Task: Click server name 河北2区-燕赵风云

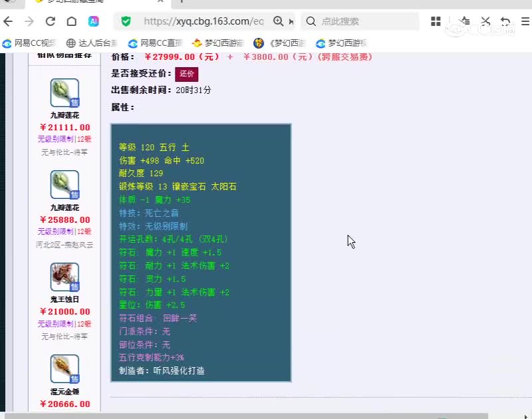Action: pos(65,245)
